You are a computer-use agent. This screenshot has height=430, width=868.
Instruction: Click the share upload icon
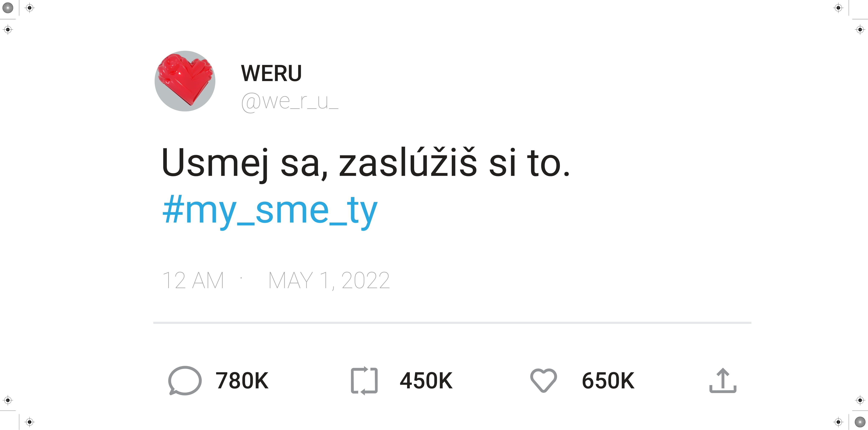coord(723,380)
